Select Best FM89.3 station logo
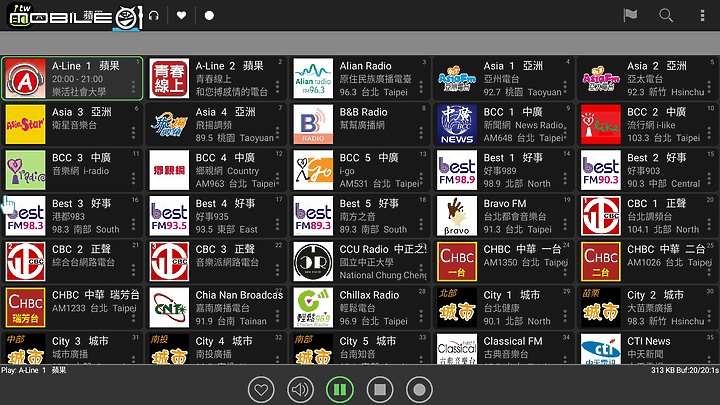The height and width of the screenshot is (405, 720). tap(313, 216)
